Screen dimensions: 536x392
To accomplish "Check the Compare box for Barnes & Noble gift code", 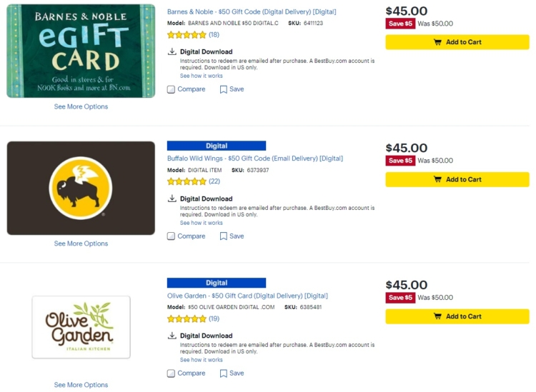I will (x=171, y=89).
